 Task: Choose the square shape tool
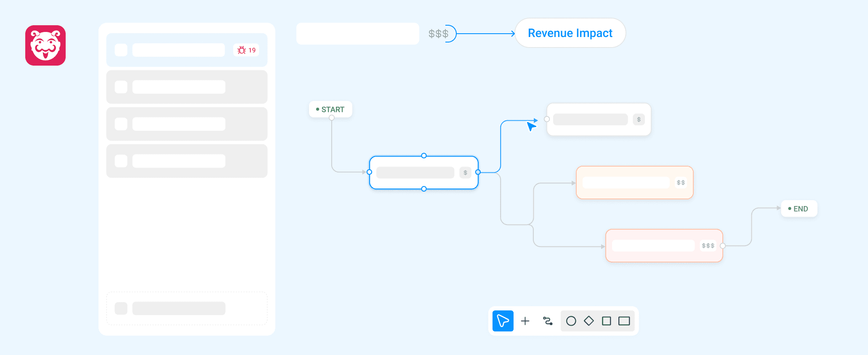coord(606,321)
